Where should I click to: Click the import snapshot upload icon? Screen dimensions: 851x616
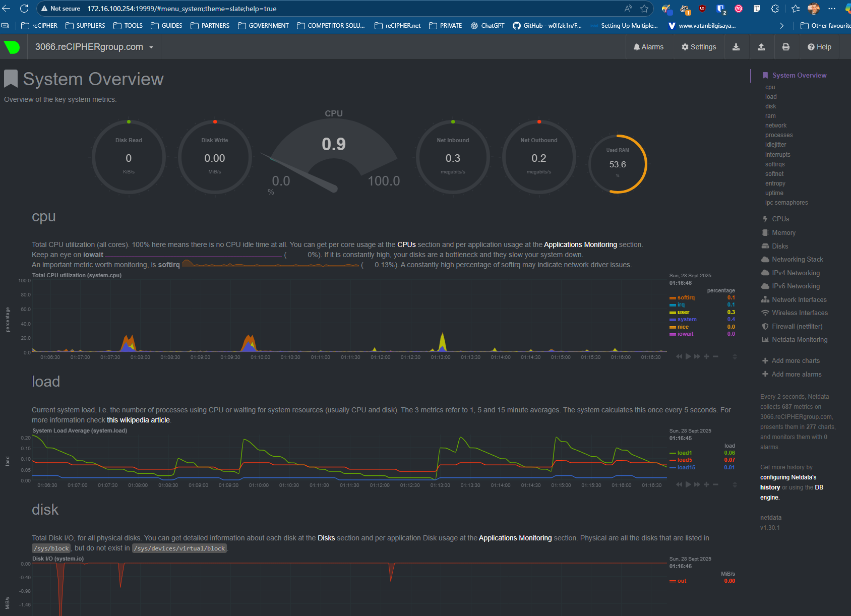761,47
